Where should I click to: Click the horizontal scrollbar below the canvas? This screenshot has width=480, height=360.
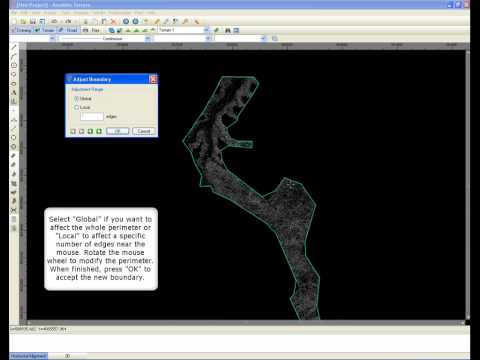click(246, 323)
